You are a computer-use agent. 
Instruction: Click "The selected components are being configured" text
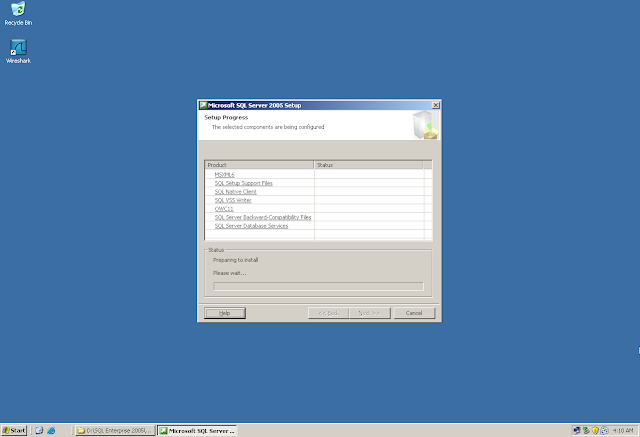click(268, 127)
